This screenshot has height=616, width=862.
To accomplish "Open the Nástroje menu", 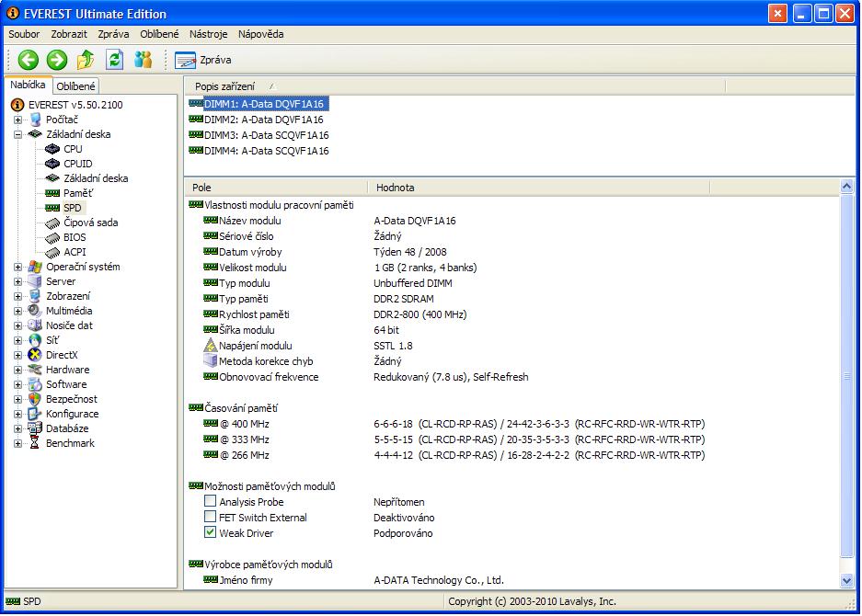I will (x=208, y=34).
